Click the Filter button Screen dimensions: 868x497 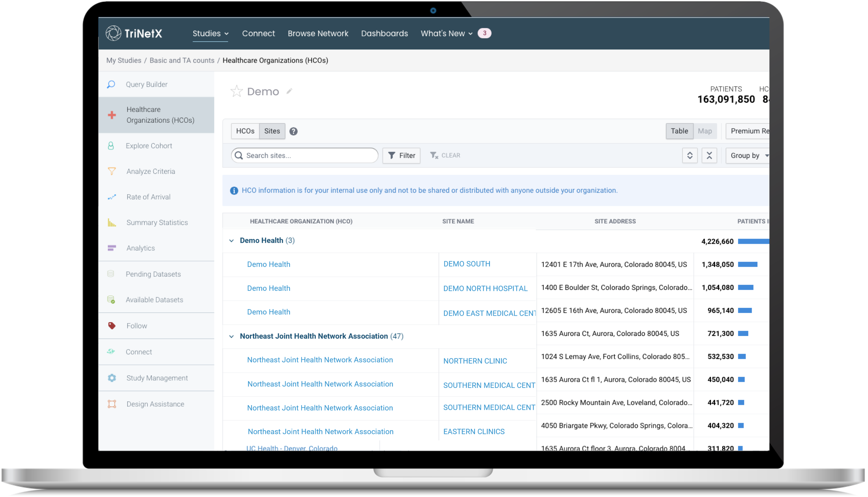(x=401, y=155)
